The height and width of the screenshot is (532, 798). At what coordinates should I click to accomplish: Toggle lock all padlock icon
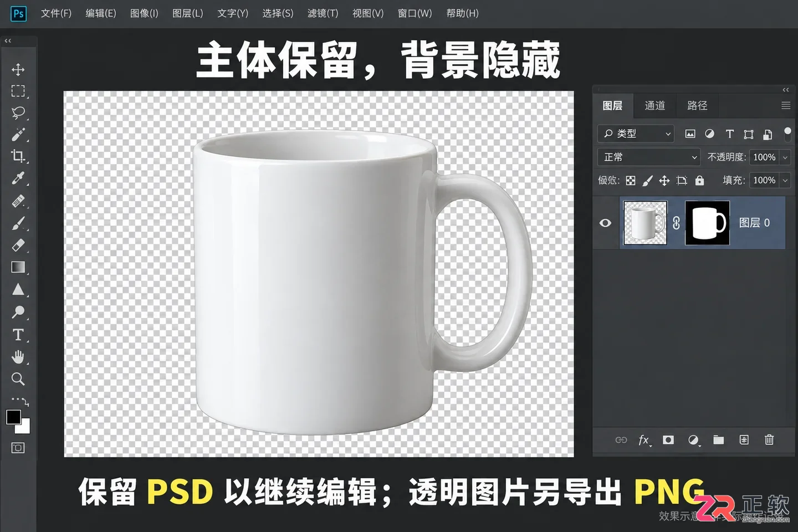point(699,180)
